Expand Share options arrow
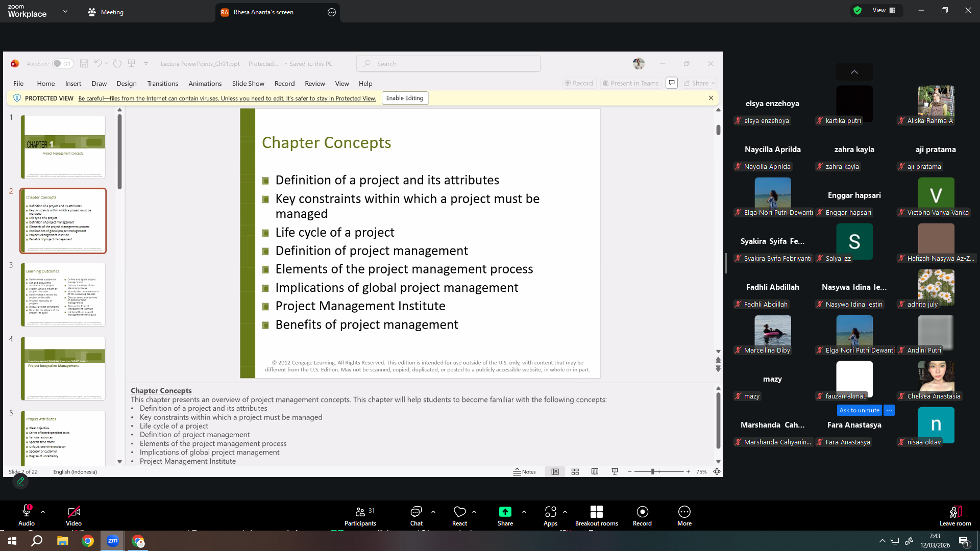 click(x=524, y=511)
